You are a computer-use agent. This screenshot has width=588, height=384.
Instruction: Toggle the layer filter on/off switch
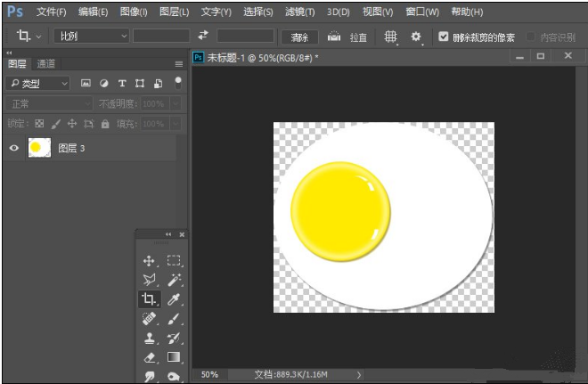pos(178,82)
